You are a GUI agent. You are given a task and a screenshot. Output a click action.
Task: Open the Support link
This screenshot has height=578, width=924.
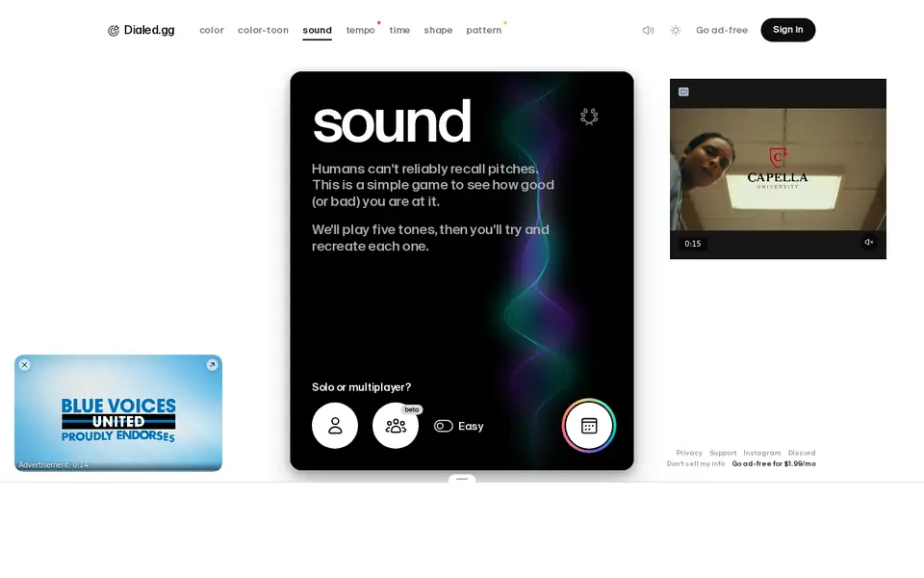[x=723, y=453]
